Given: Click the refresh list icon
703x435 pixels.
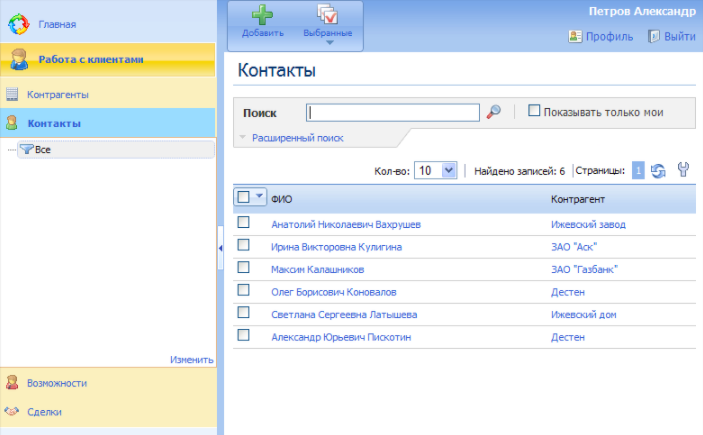Looking at the screenshot, I should [x=658, y=171].
